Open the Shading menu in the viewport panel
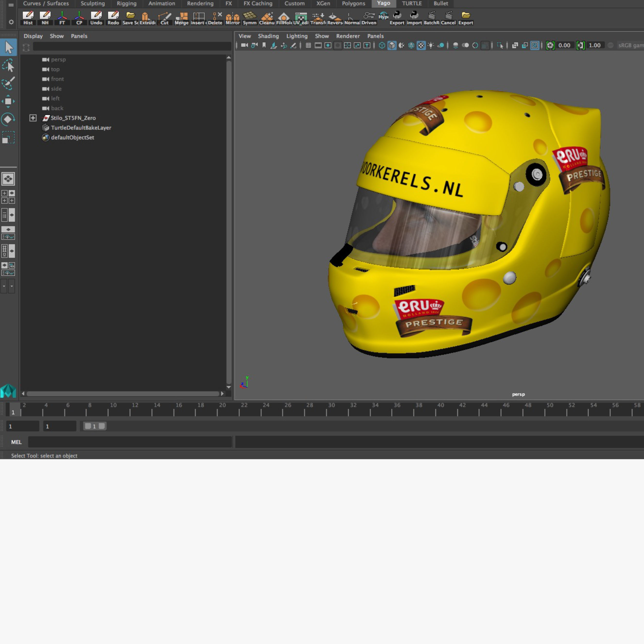The image size is (644, 644). click(x=268, y=36)
